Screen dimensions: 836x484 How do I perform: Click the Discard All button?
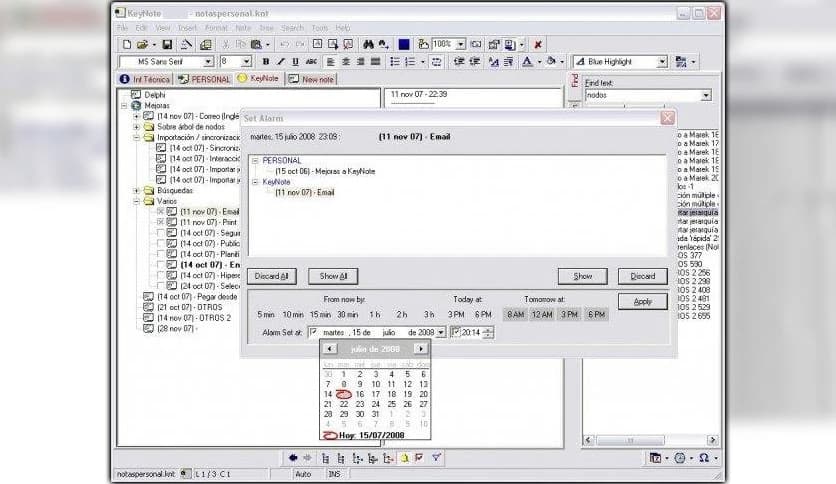pyautogui.click(x=271, y=276)
